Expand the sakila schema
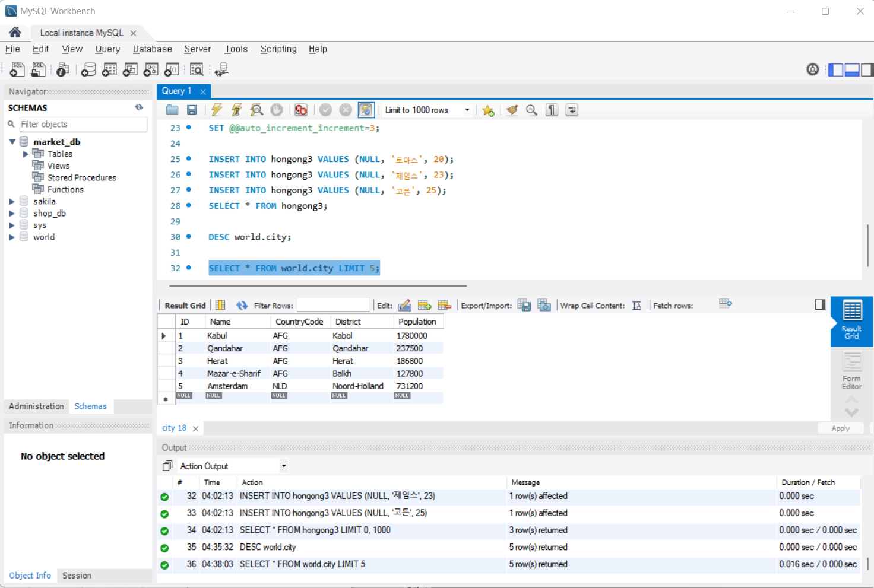This screenshot has width=874, height=588. pyautogui.click(x=11, y=201)
